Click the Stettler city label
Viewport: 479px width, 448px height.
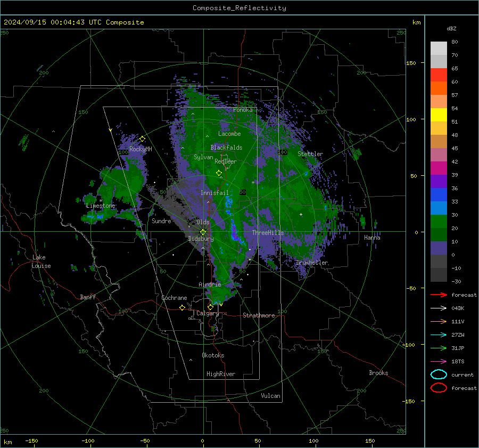310,154
